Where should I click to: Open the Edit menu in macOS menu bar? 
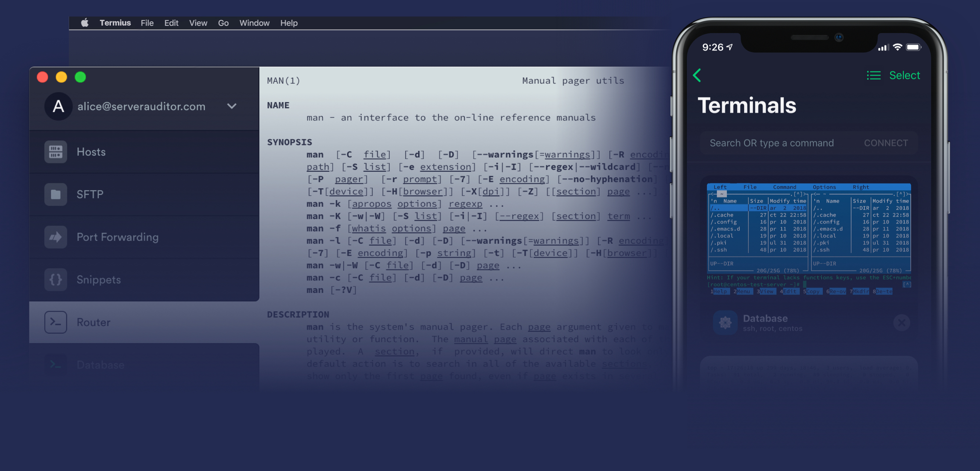171,22
